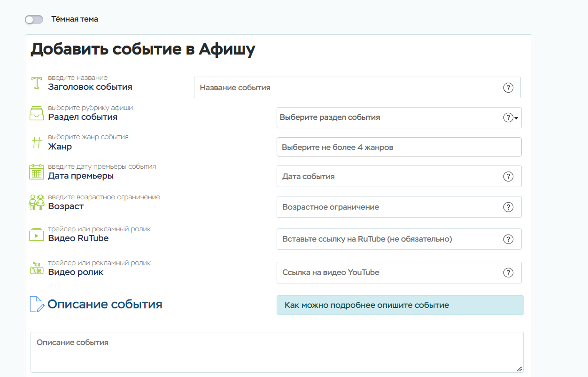Toggle the Тёмная тема switch
588x377 pixels.
tap(34, 19)
